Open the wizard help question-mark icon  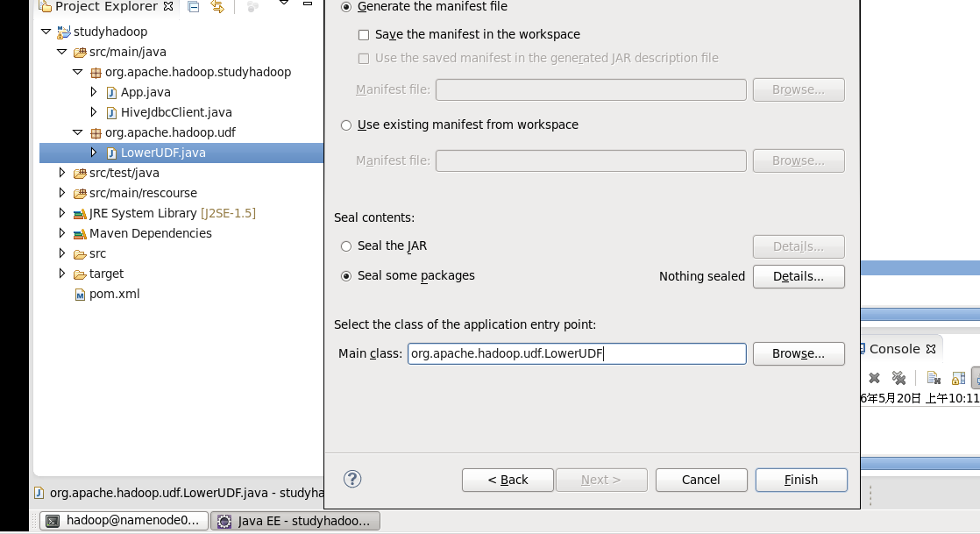click(x=352, y=479)
